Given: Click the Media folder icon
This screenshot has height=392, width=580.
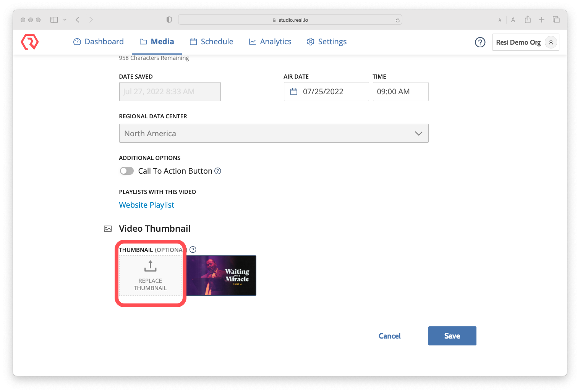Looking at the screenshot, I should tap(143, 42).
